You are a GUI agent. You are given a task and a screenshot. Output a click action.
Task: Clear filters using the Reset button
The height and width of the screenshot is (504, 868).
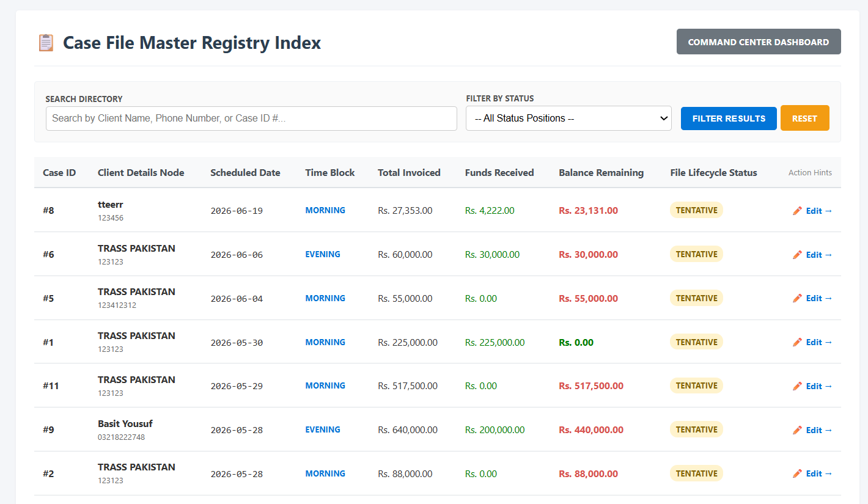click(x=804, y=119)
